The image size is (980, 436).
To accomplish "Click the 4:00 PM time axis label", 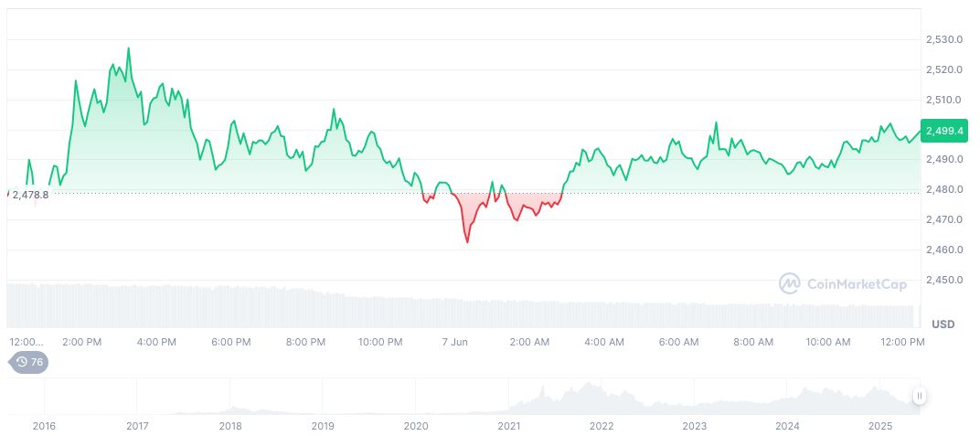I will 156,342.
